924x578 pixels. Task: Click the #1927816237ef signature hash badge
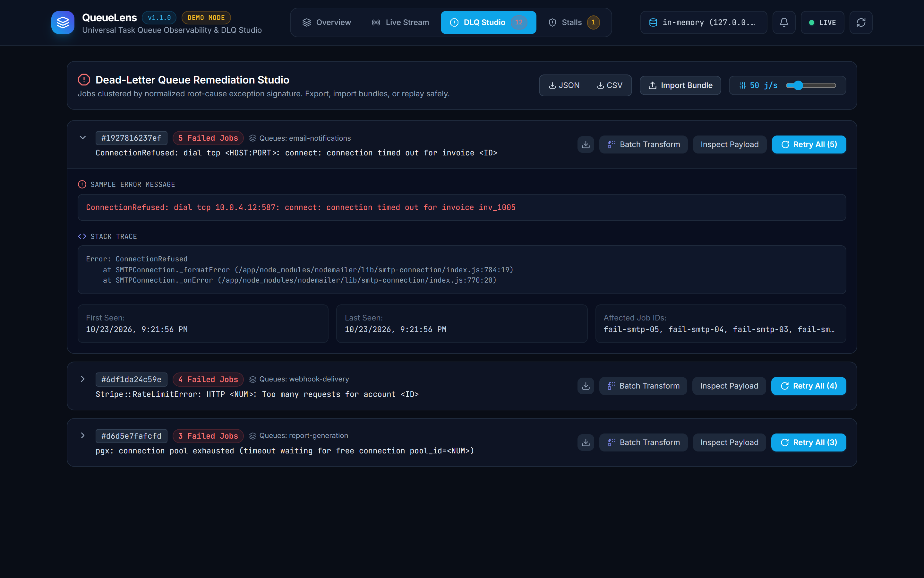[131, 138]
